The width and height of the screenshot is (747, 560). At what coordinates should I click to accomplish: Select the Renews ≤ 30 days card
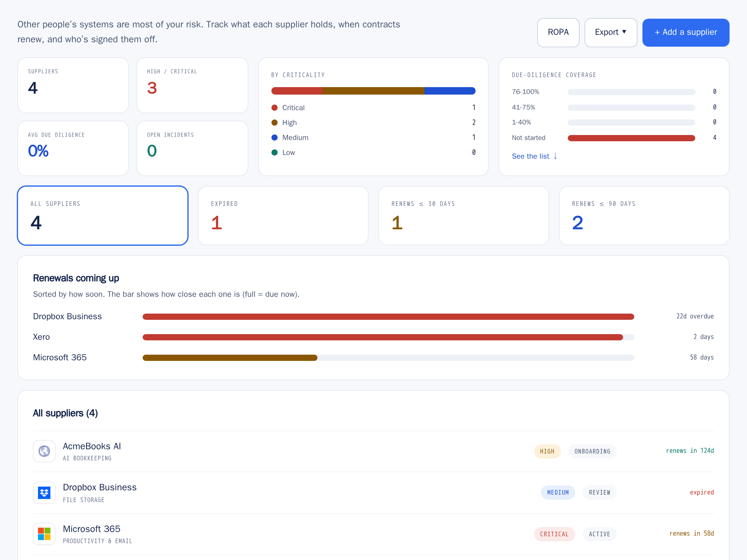coord(463,215)
